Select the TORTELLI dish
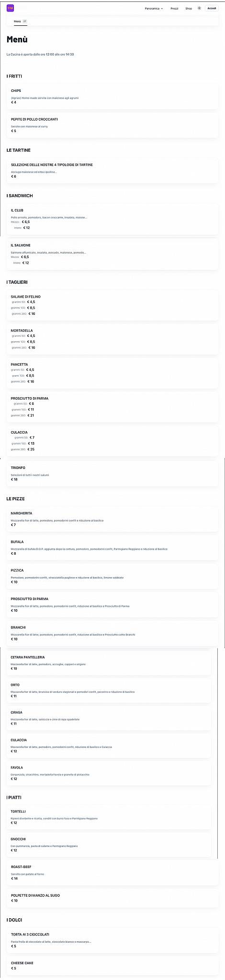 109,818
